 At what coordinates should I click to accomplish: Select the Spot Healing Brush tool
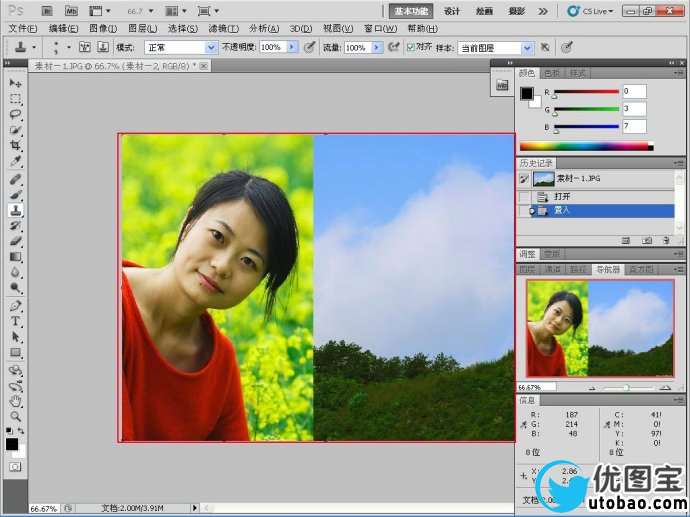tap(15, 179)
